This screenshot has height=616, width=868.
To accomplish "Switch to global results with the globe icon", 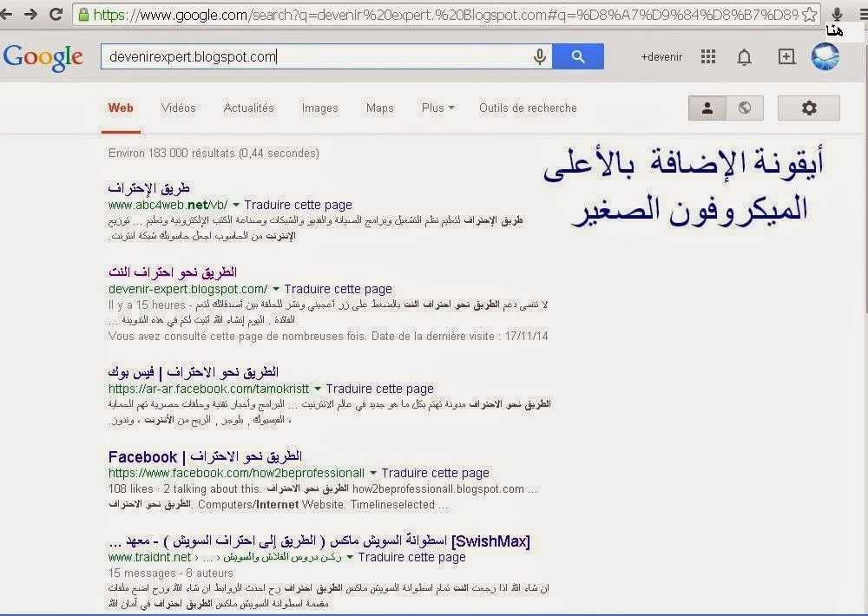I will (x=745, y=108).
